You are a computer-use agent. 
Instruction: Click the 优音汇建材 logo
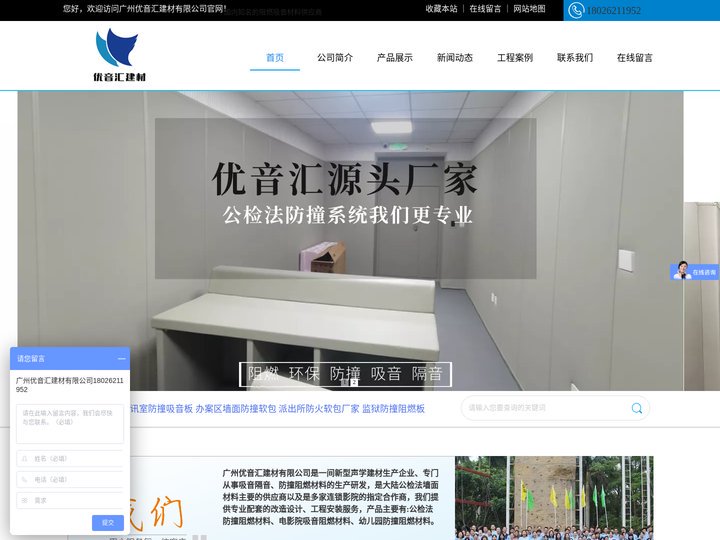point(119,55)
